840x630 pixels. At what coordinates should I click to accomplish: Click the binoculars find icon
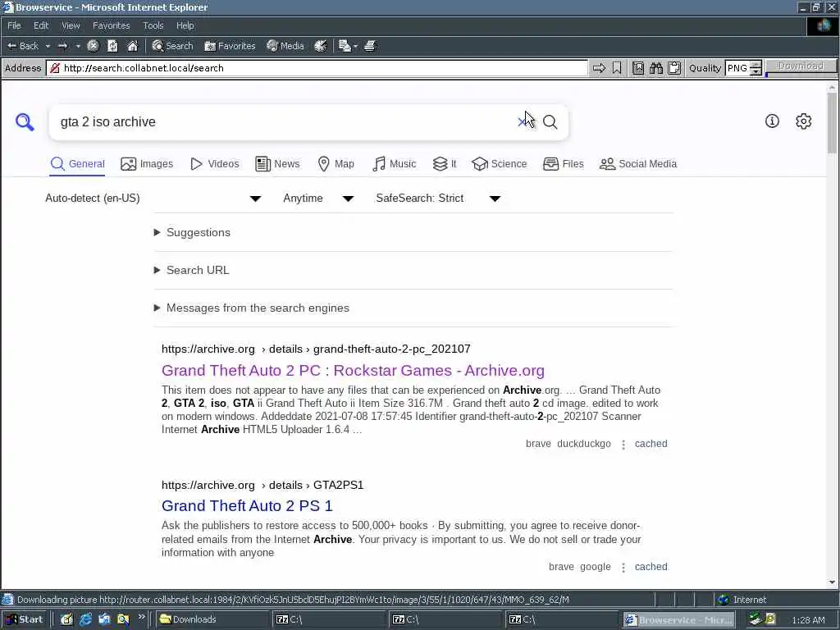click(656, 68)
